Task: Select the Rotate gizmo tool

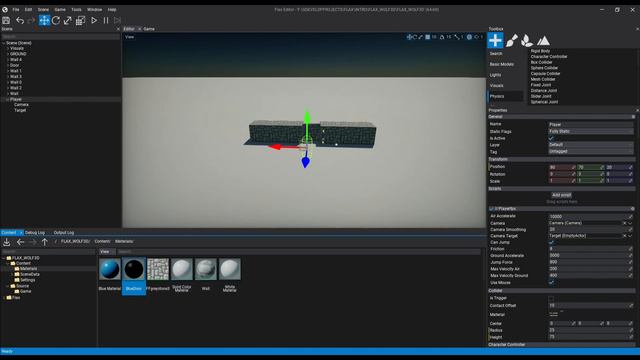Action: [x=56, y=20]
